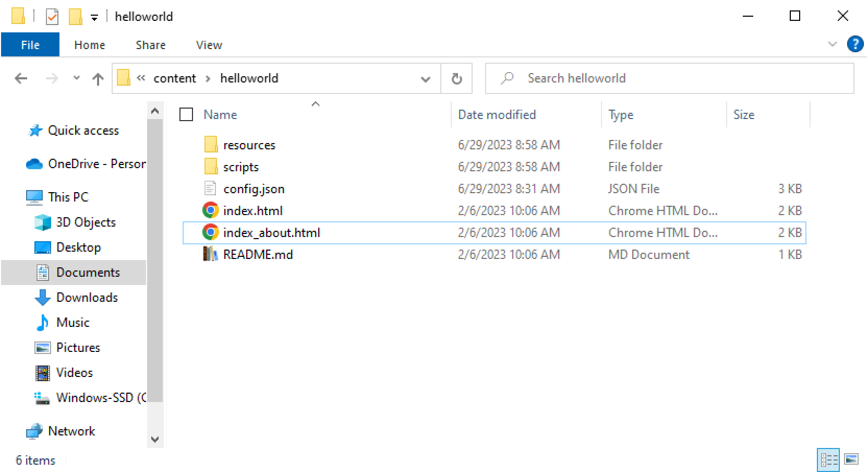Viewport: 868px width, 472px height.
Task: Click the Back navigation arrow
Action: [21, 78]
